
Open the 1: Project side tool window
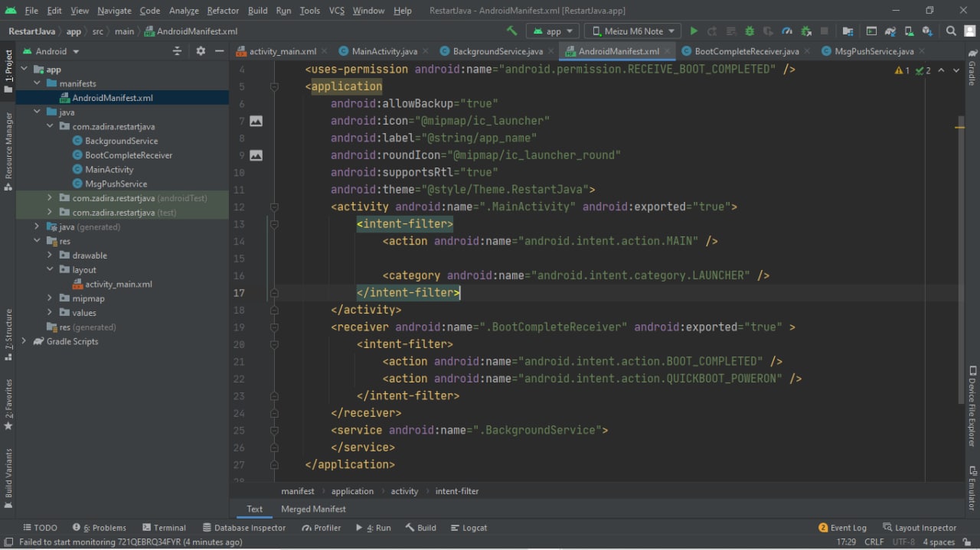pos(8,71)
